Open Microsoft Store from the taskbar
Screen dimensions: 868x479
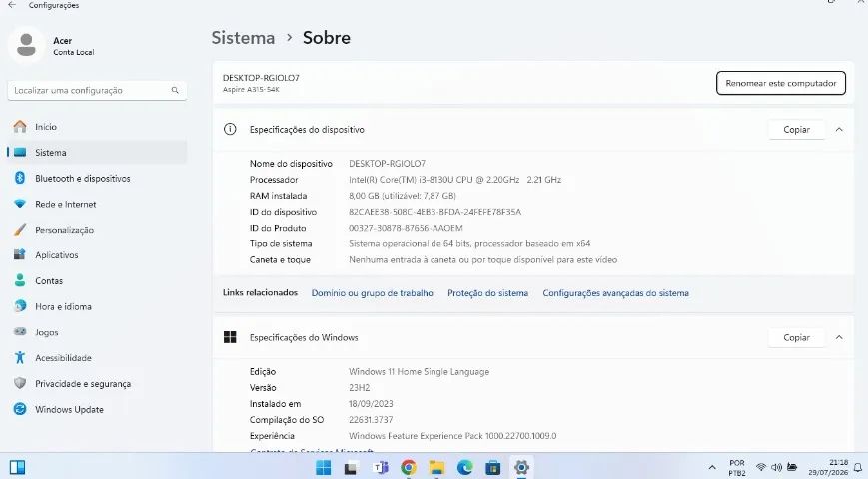click(x=493, y=468)
